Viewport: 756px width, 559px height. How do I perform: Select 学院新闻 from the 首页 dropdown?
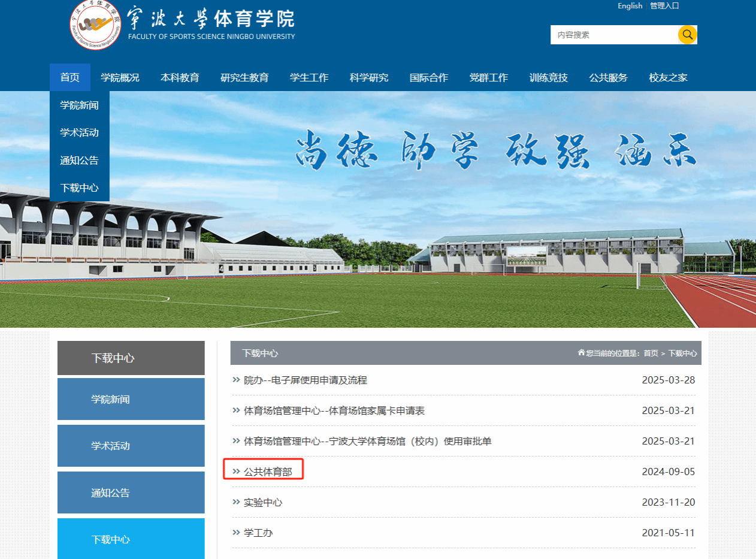pyautogui.click(x=79, y=105)
